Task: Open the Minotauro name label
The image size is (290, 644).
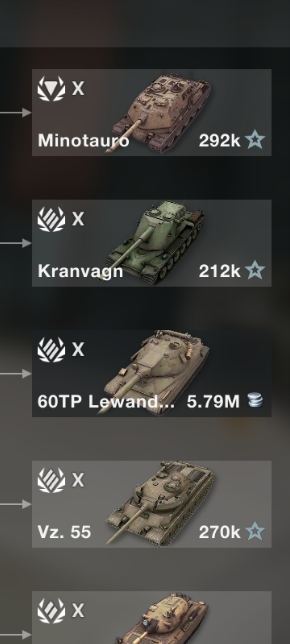Action: point(83,140)
